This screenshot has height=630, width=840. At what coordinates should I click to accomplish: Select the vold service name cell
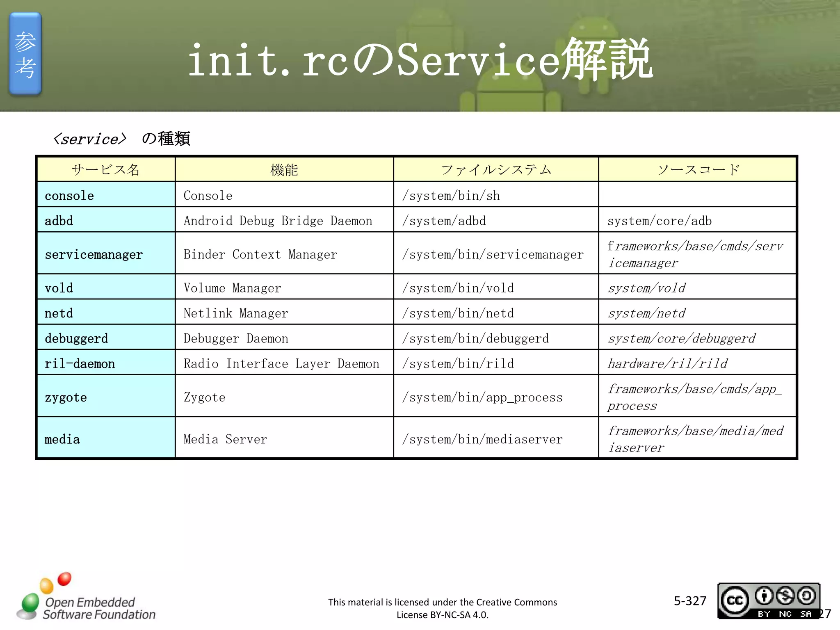click(x=106, y=287)
